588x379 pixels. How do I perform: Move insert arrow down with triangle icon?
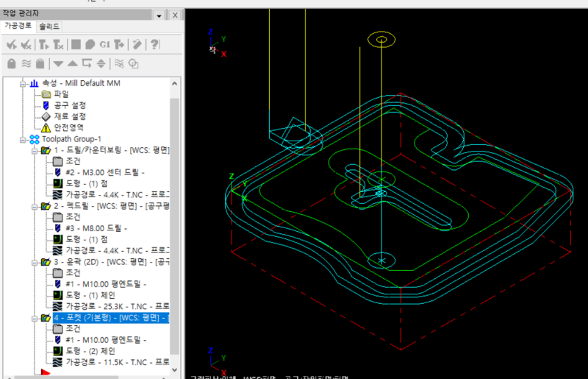58,63
